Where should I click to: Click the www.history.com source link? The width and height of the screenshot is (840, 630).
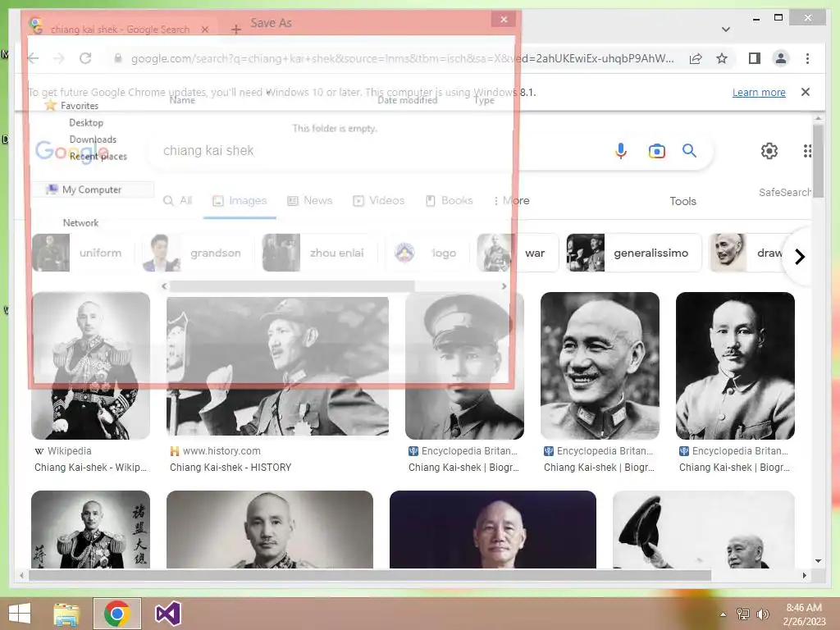(x=221, y=451)
